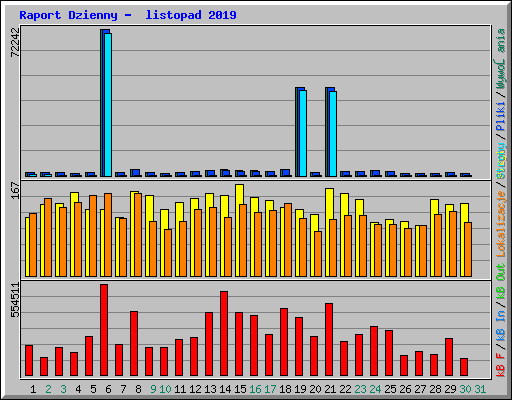The width and height of the screenshot is (512, 400).
Task: Click the 554511 y-axis value
Action: [x=15, y=300]
